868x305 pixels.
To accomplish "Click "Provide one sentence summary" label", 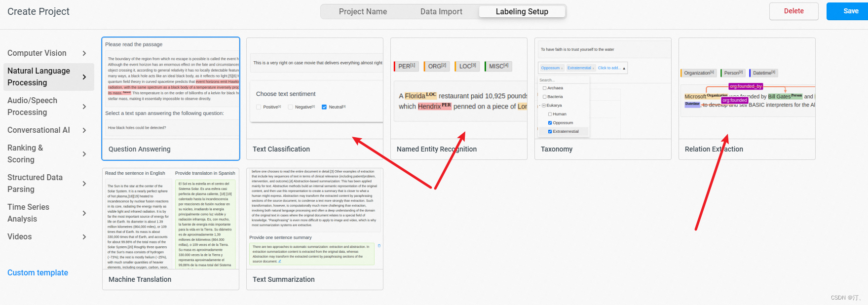I will [280, 237].
